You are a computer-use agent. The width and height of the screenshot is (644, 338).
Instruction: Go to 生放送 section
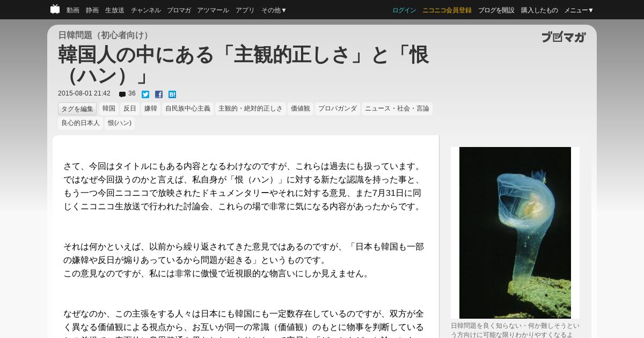(x=115, y=10)
